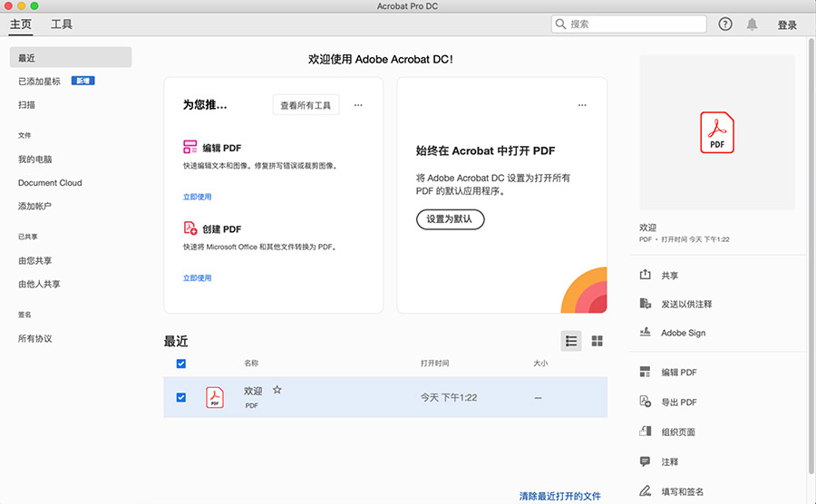Star the 欢迎 PDF file
Image resolution: width=816 pixels, height=504 pixels.
point(277,390)
